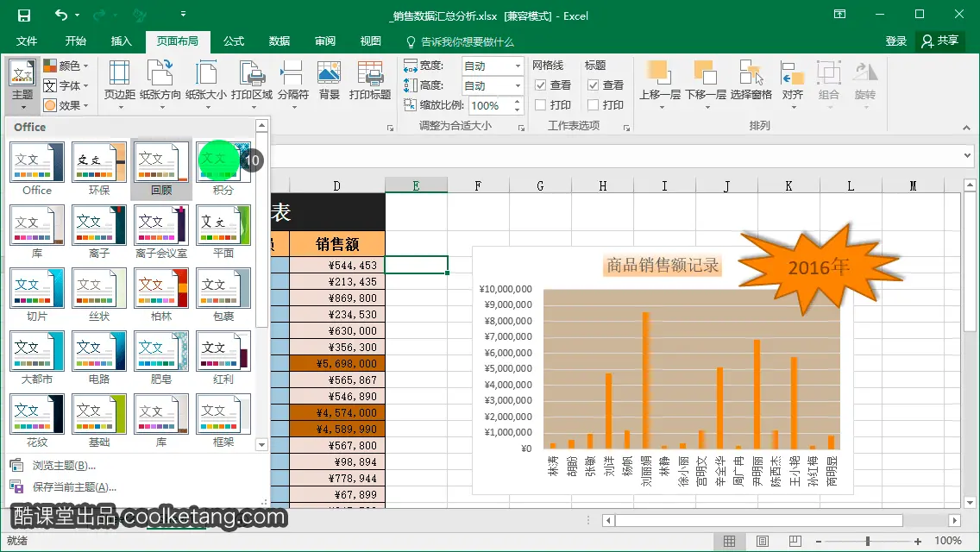Open 页面设置 dialog launcher
This screenshot has height=552, width=980.
(x=390, y=128)
